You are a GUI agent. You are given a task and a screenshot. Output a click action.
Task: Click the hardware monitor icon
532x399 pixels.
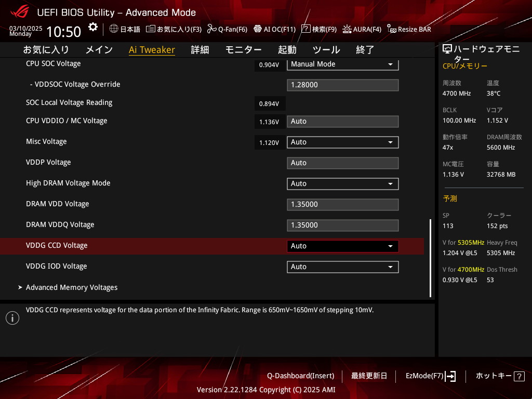click(x=447, y=49)
